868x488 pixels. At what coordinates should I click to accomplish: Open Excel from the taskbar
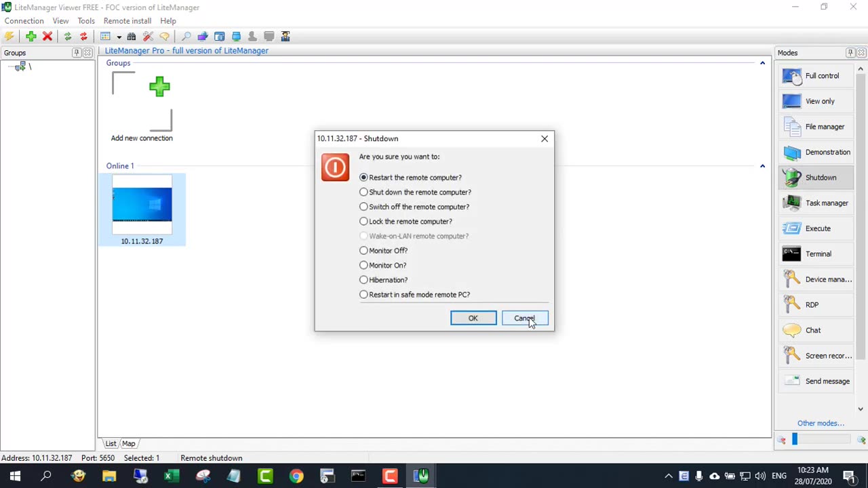coord(172,476)
